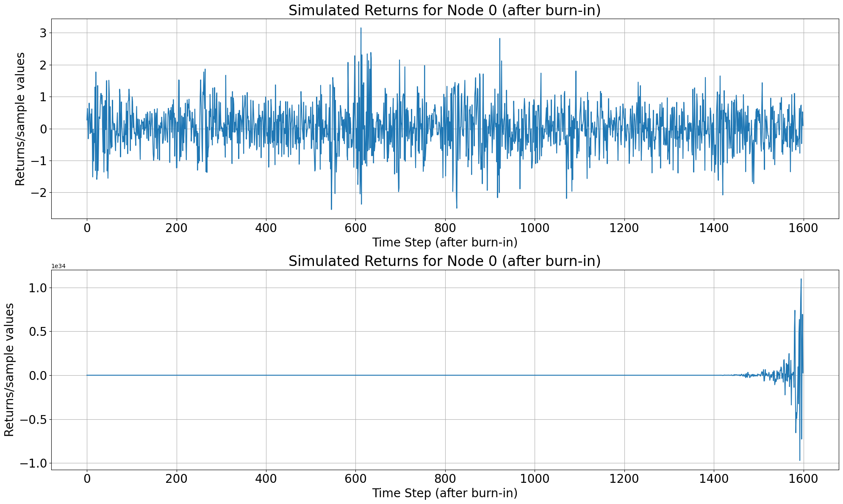Click tick label 1600 on top x-axis
Image resolution: width=843 pixels, height=504 pixels.
(x=803, y=228)
